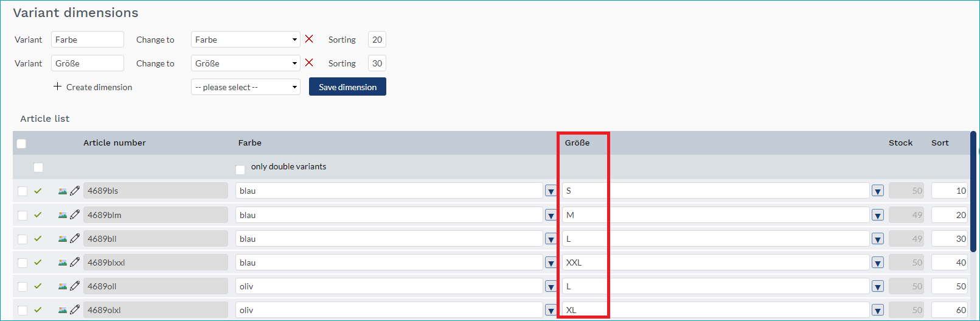980x321 pixels.
Task: Click green checkmark status of 4689olxl
Action: (x=38, y=309)
